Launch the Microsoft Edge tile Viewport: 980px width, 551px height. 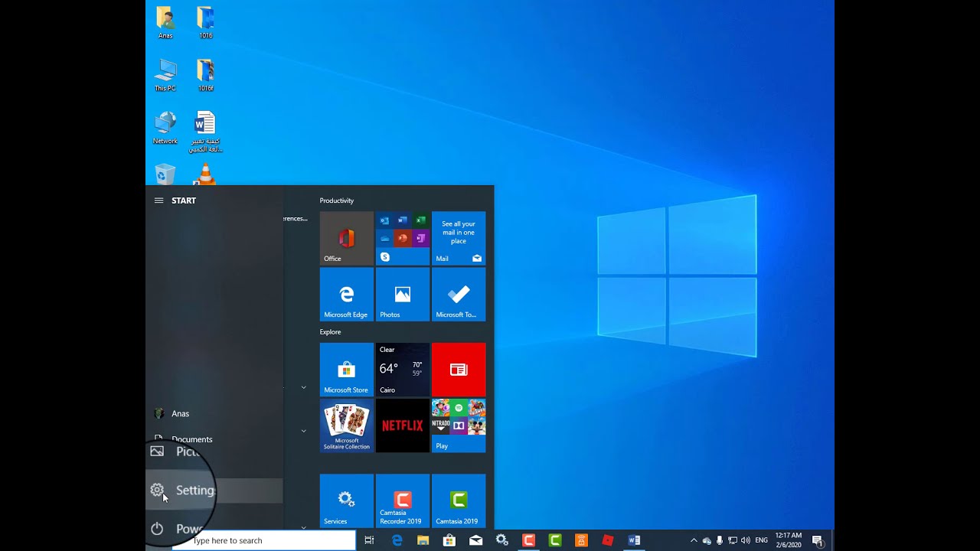click(x=347, y=294)
